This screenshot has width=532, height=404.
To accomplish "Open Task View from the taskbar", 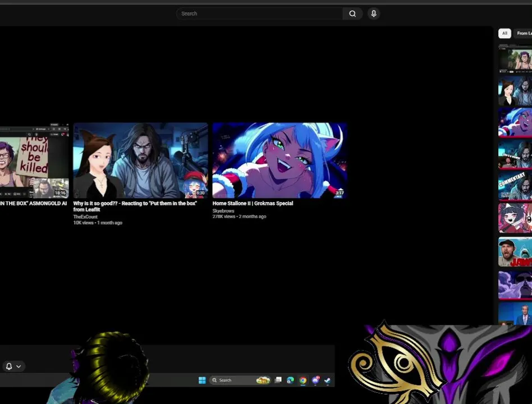I will pyautogui.click(x=278, y=380).
